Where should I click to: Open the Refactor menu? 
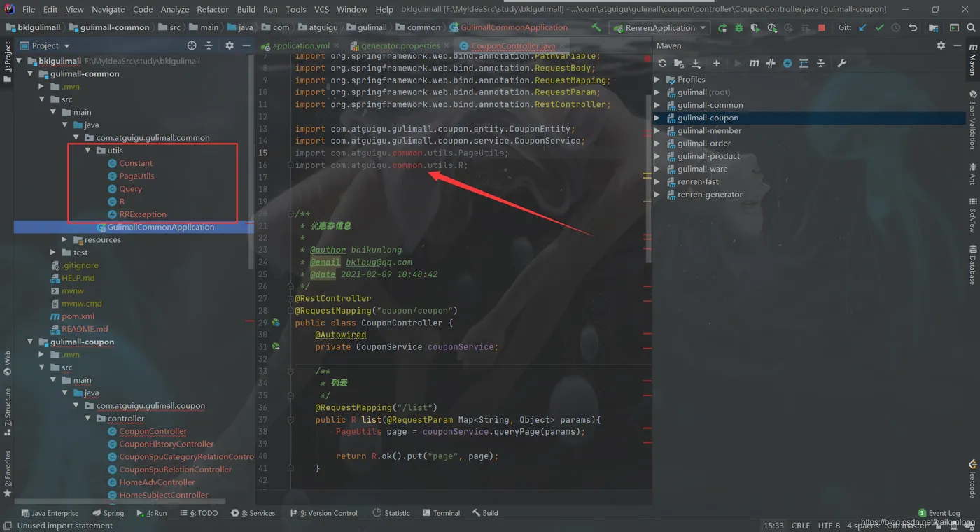(212, 9)
